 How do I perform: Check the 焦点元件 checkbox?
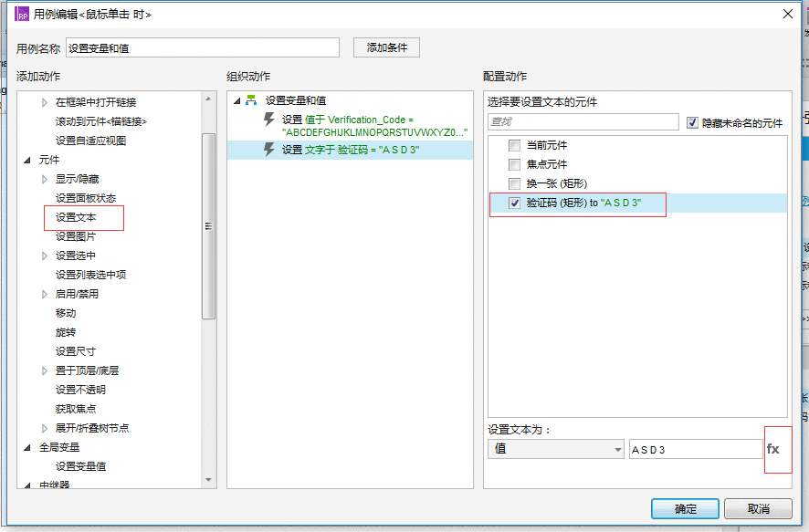(514, 164)
